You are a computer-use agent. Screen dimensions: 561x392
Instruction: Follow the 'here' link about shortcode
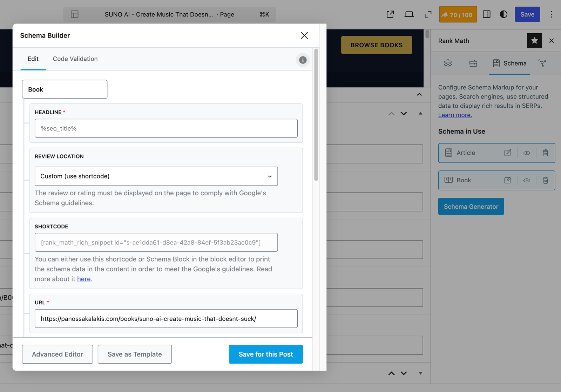(x=84, y=279)
